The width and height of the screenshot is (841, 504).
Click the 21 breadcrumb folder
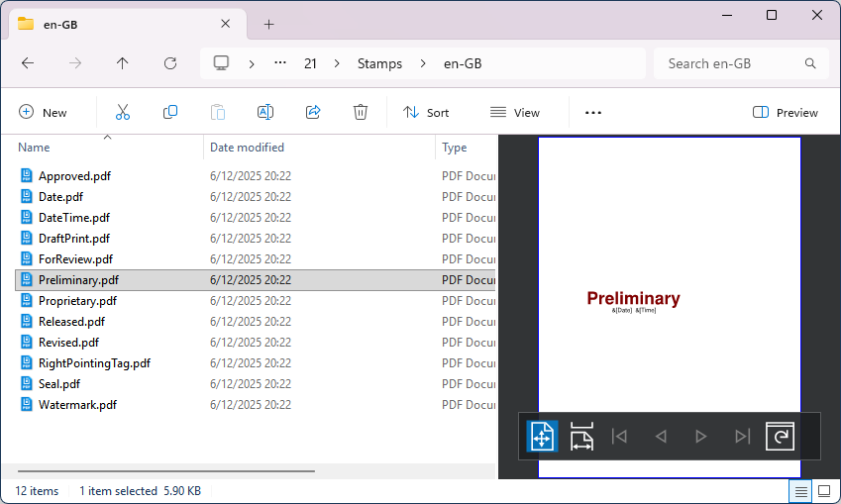310,63
